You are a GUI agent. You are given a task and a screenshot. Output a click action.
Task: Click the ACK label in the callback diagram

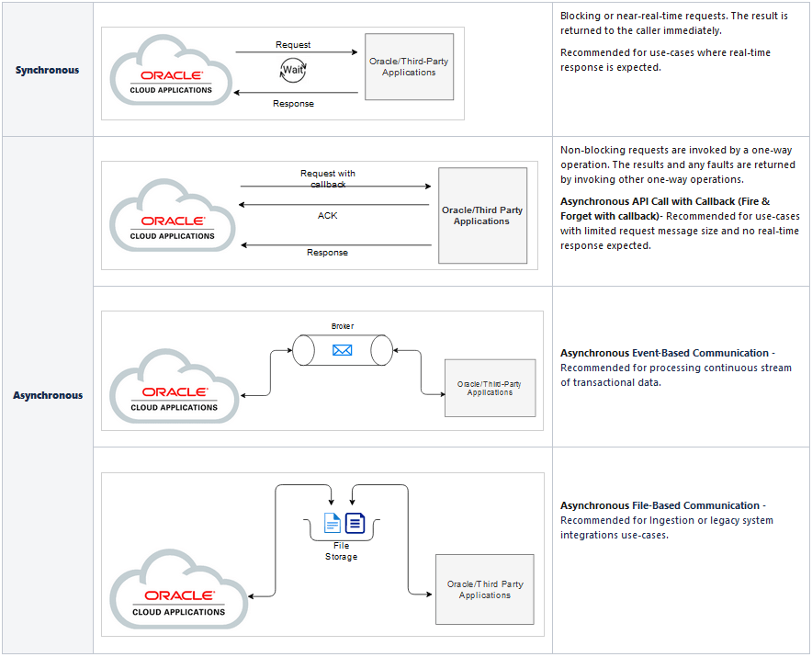(327, 215)
